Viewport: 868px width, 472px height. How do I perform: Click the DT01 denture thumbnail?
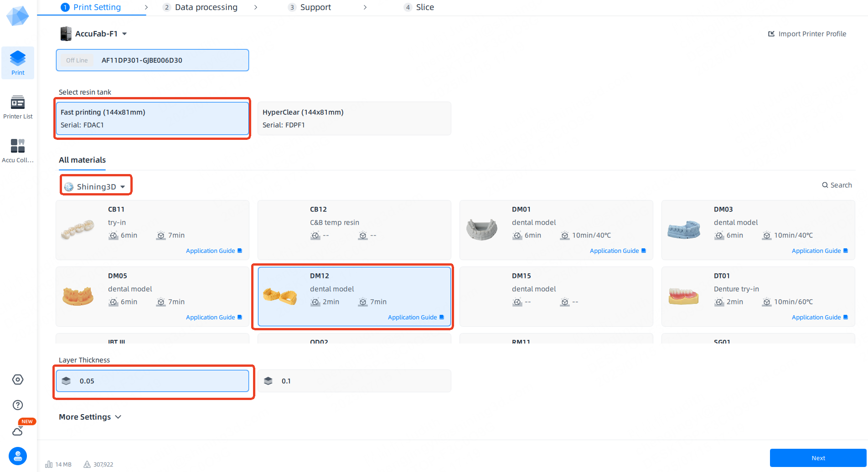(x=684, y=297)
